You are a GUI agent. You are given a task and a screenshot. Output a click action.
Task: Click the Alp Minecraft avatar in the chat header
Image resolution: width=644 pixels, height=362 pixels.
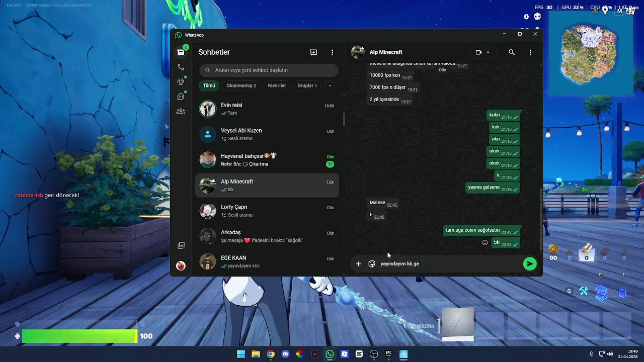coord(358,52)
